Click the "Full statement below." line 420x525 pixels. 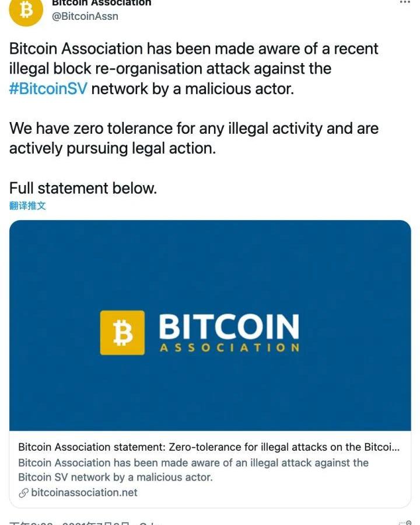click(83, 188)
